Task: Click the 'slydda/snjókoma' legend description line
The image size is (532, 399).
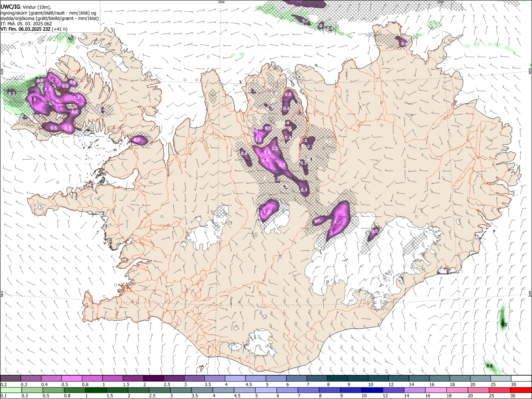Action: point(50,18)
